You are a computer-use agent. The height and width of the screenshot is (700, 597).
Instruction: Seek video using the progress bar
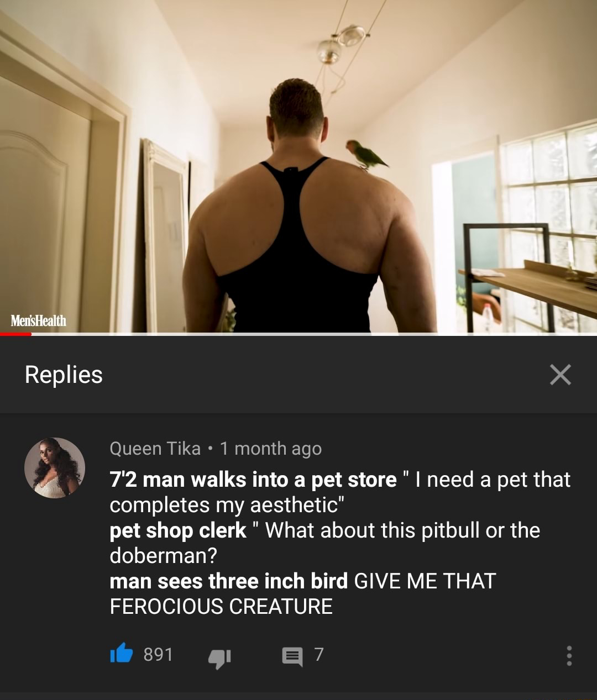298,334
